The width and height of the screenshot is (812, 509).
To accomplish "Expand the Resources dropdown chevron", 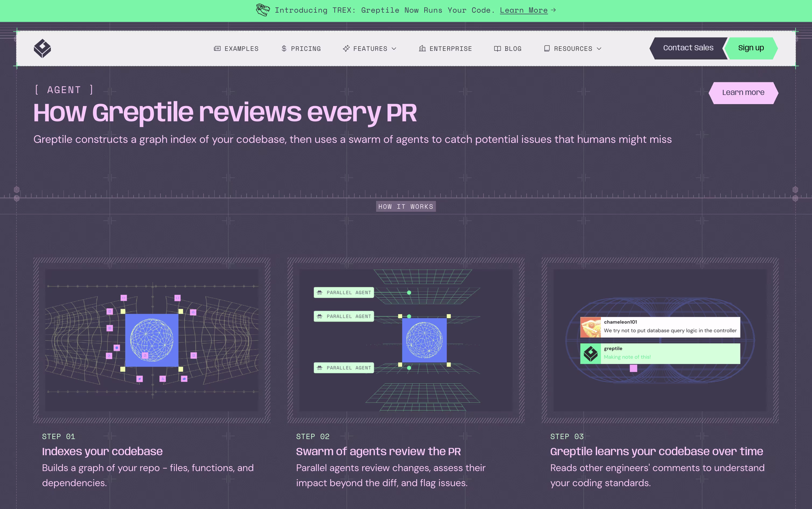I will point(599,49).
